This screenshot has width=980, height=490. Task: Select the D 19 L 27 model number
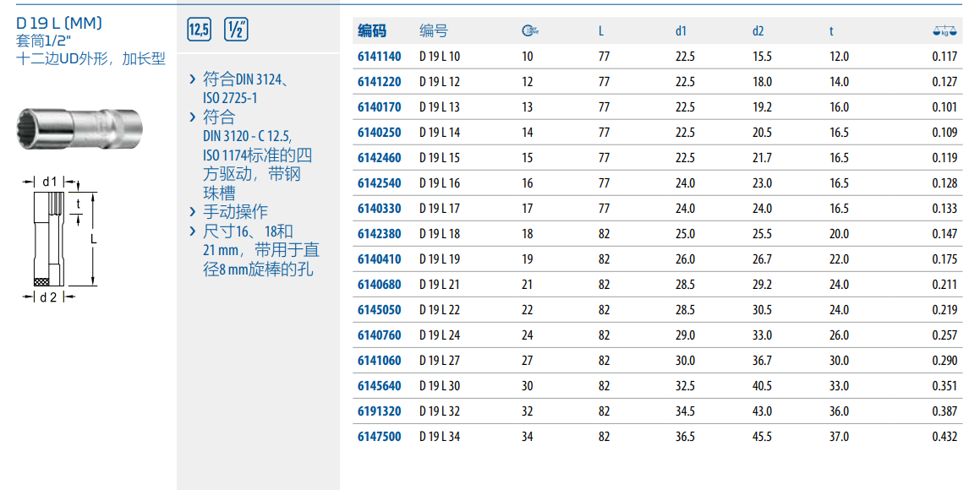(440, 361)
